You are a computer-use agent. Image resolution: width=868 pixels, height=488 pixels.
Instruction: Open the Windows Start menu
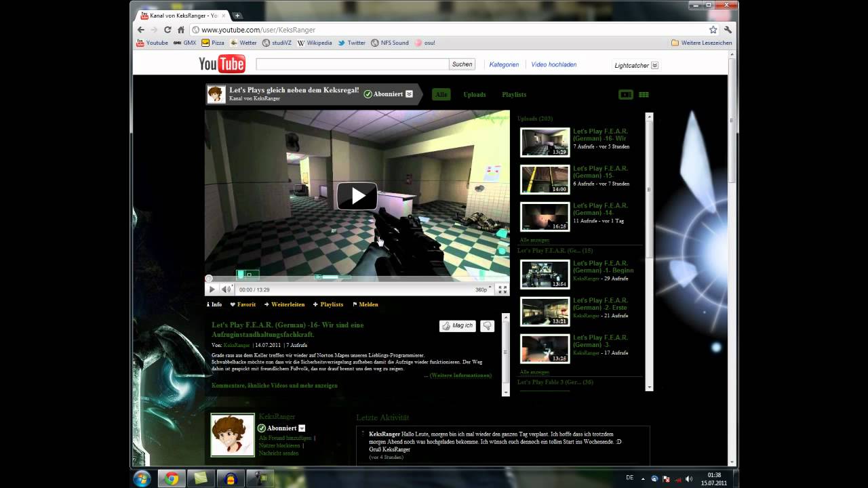click(142, 479)
